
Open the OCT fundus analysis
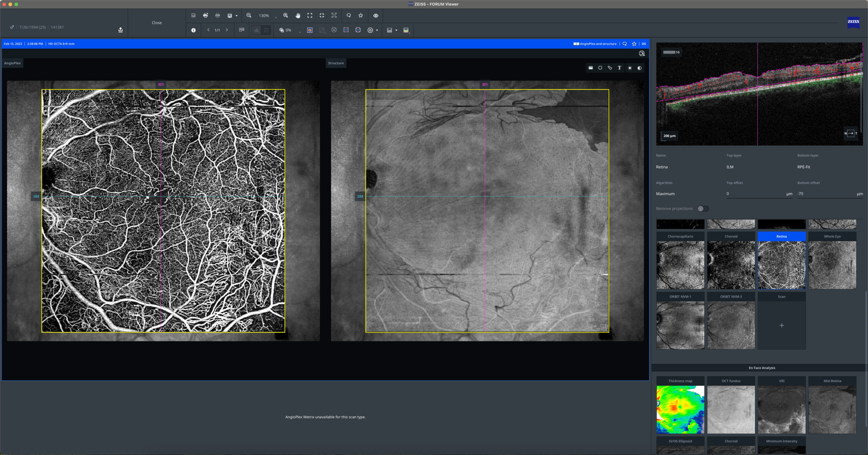click(x=731, y=405)
